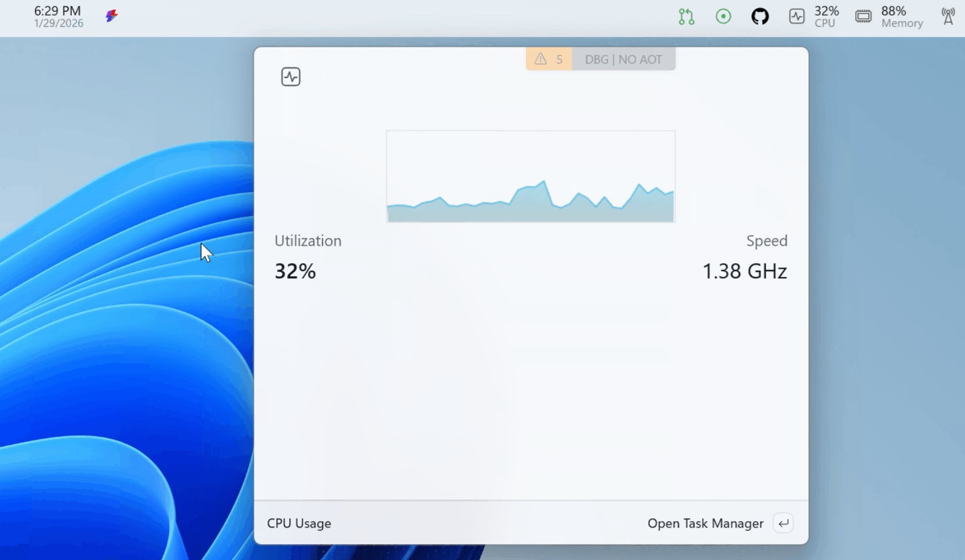965x560 pixels.
Task: Click the Speed 1.38 GHz reading
Action: pyautogui.click(x=745, y=271)
